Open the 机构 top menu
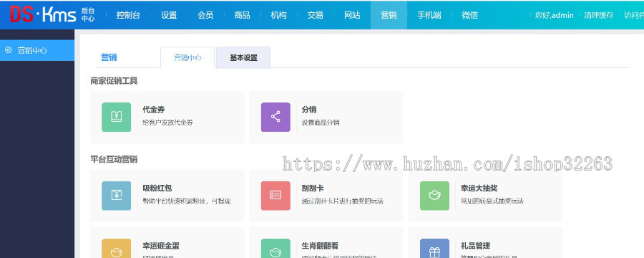The width and height of the screenshot is (644, 258). coord(278,15)
